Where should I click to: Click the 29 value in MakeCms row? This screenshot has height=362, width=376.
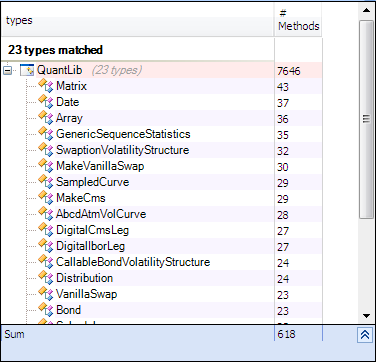(x=283, y=199)
